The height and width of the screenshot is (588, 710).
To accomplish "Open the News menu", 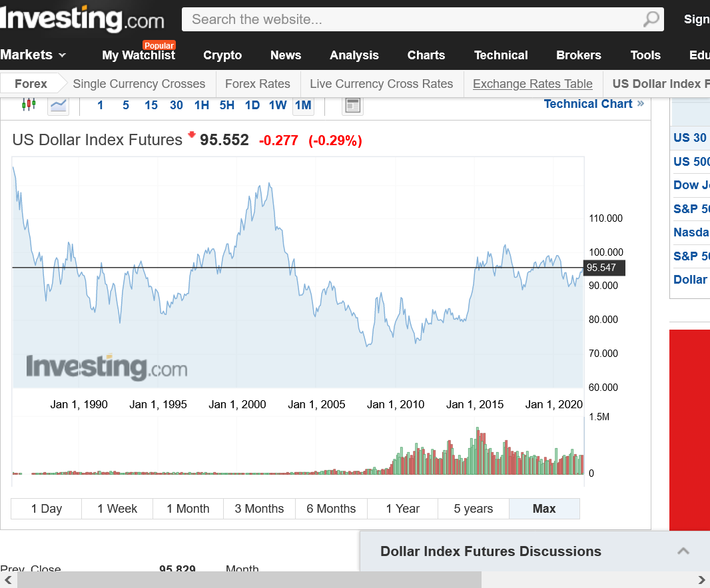I will click(x=286, y=55).
